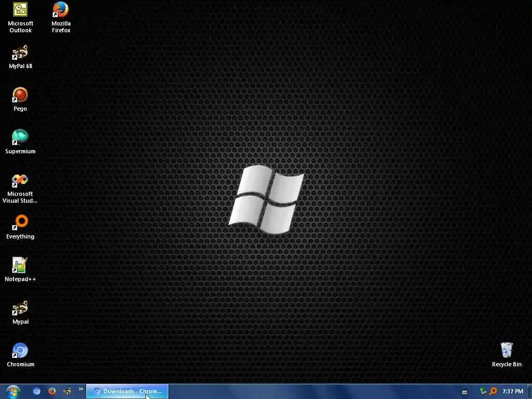
Task: Select the Everything search desktop icon
Action: [x=20, y=227]
